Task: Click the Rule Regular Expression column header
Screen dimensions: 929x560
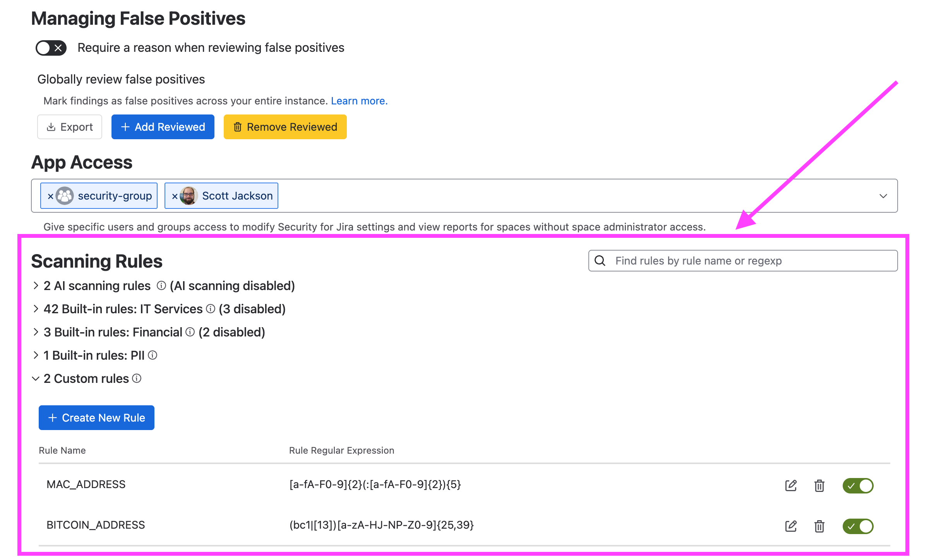Action: click(341, 450)
